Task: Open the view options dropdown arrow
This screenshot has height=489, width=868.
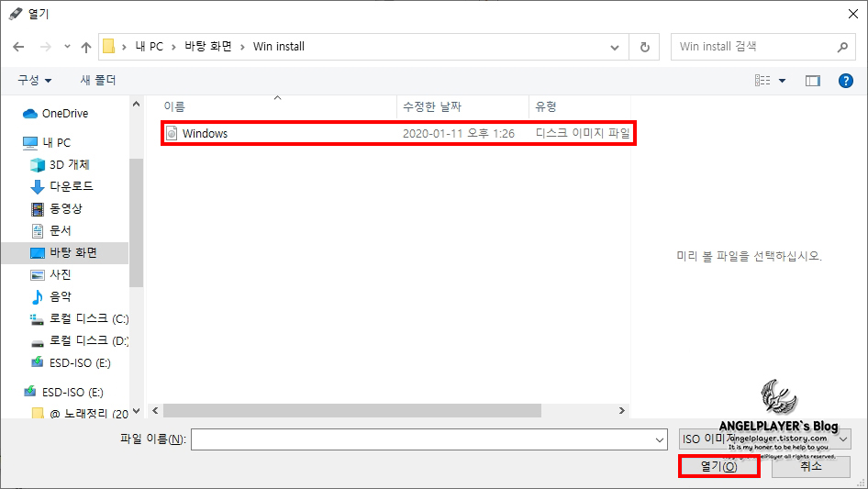Action: [782, 81]
